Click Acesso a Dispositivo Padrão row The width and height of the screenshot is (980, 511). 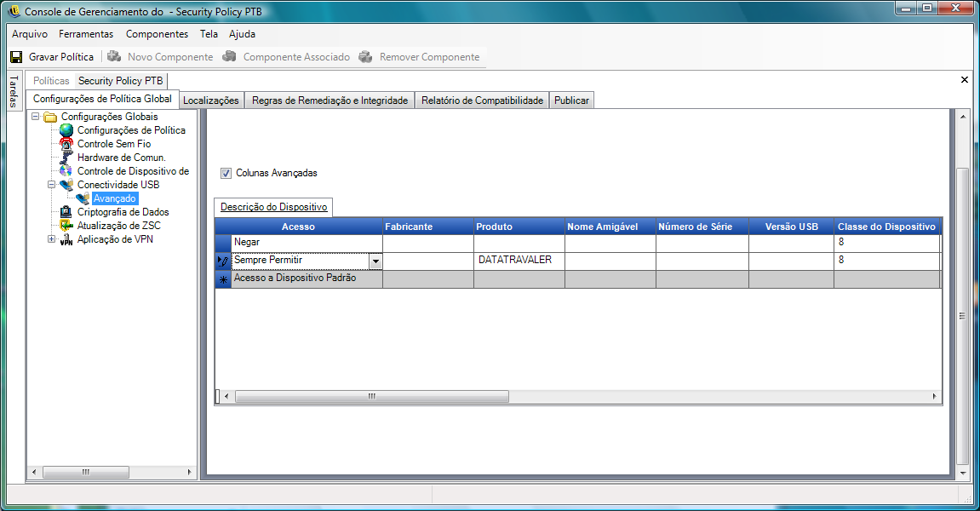click(577, 279)
